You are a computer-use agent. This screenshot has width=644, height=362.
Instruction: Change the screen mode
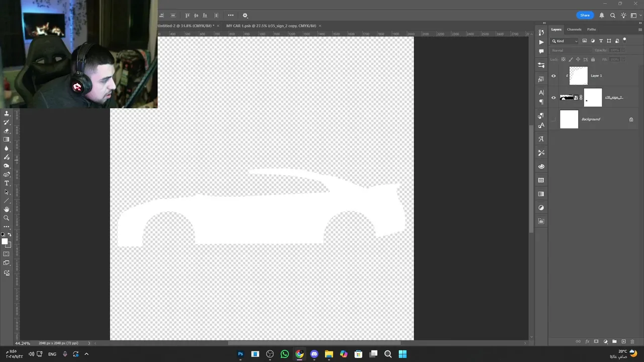click(7, 263)
